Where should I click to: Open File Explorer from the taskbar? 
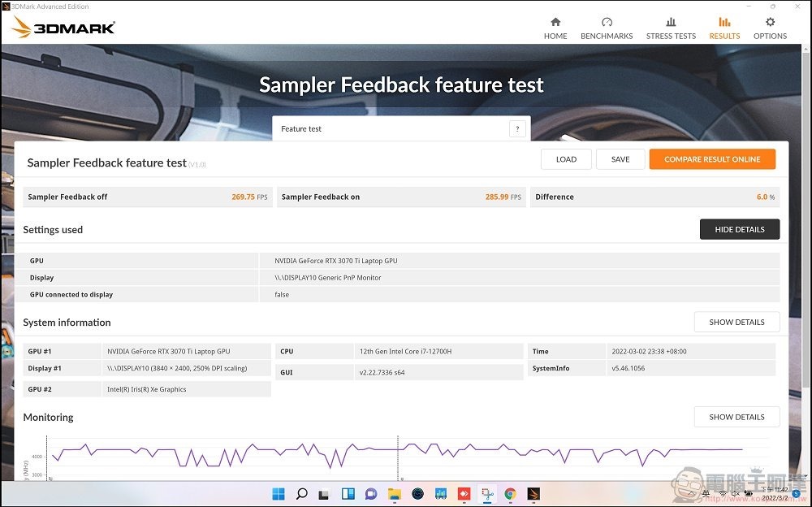[x=394, y=494]
